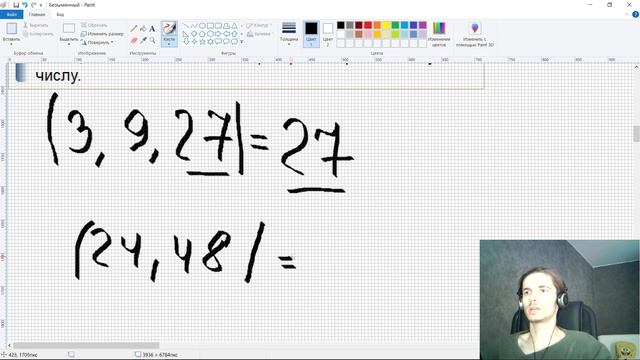The width and height of the screenshot is (640, 360).
Task: Open the shape Outline dropdown
Action: point(259,25)
